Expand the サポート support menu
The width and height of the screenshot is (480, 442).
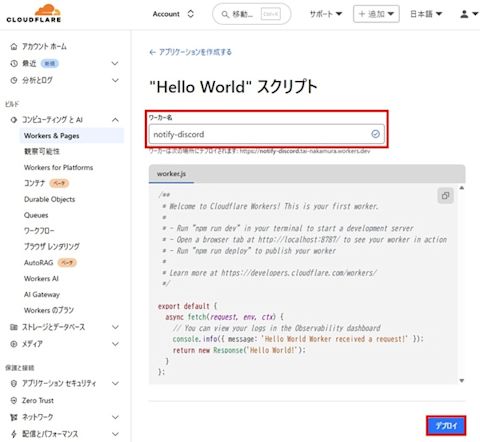coord(326,14)
